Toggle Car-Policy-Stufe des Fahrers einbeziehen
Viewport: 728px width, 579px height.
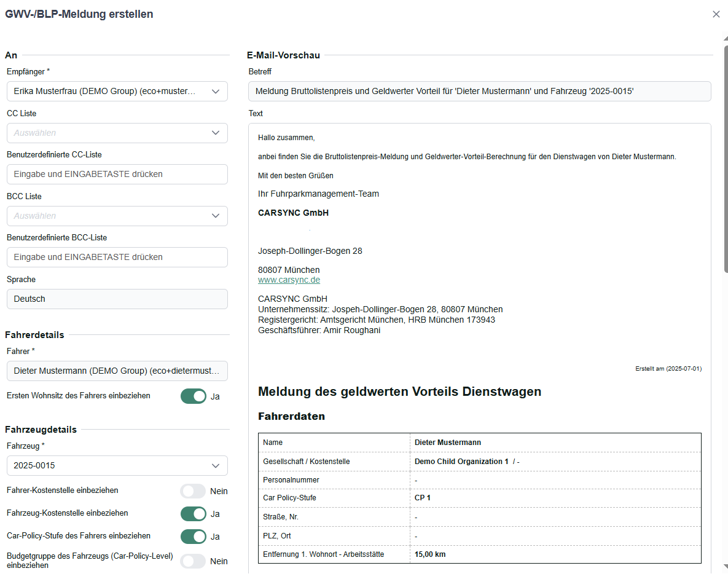click(193, 537)
